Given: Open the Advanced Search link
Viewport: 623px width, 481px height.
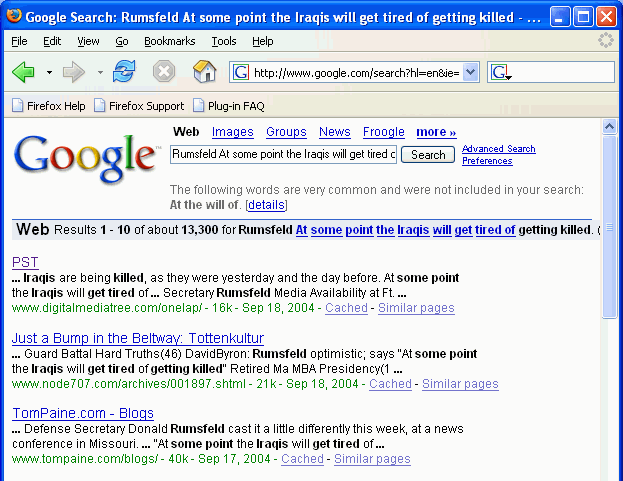Looking at the screenshot, I should coord(498,149).
